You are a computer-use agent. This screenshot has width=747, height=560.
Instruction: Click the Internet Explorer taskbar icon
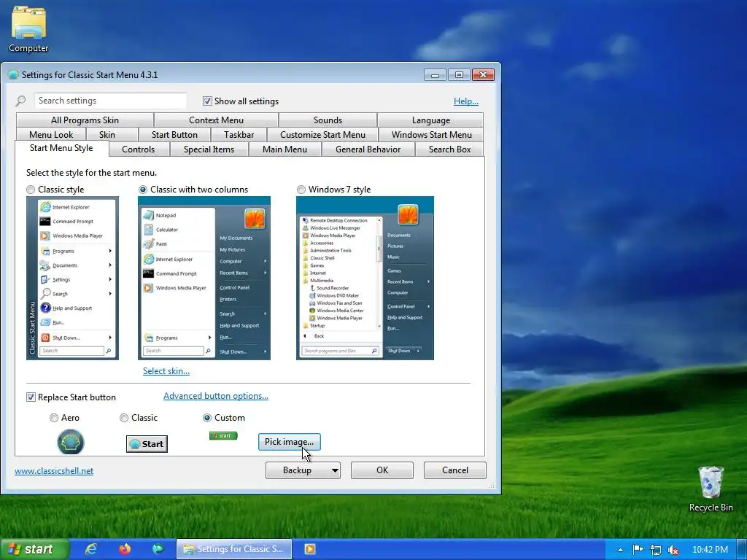coord(91,549)
